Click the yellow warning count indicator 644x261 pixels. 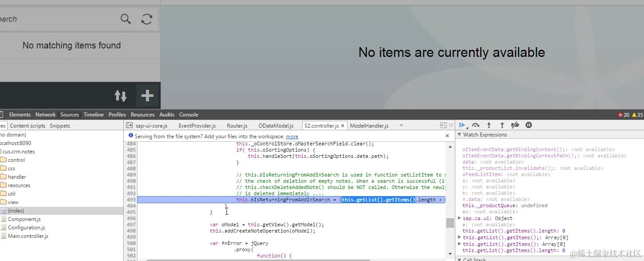coord(637,115)
